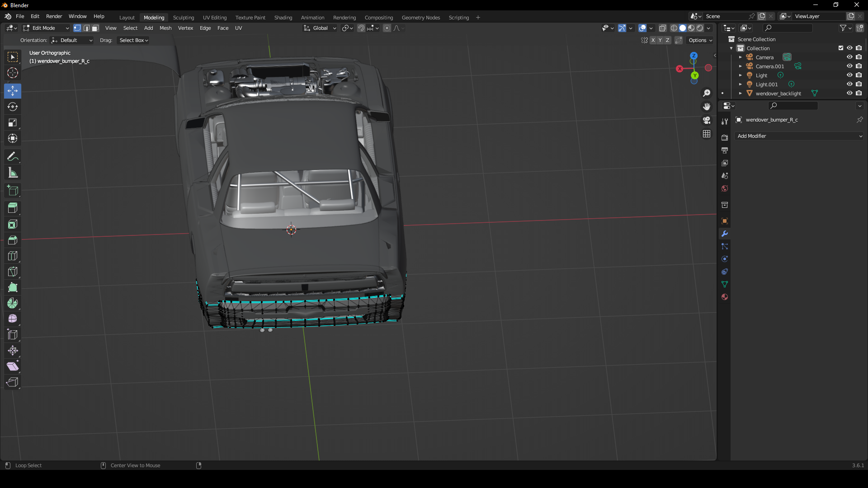Click the Scene name field
Screen dimensions: 868x488
(x=726, y=16)
